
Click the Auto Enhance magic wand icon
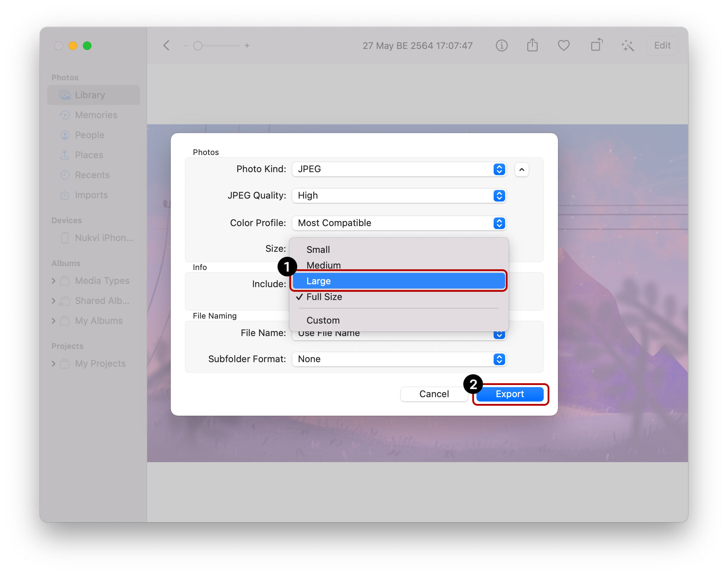click(x=627, y=46)
